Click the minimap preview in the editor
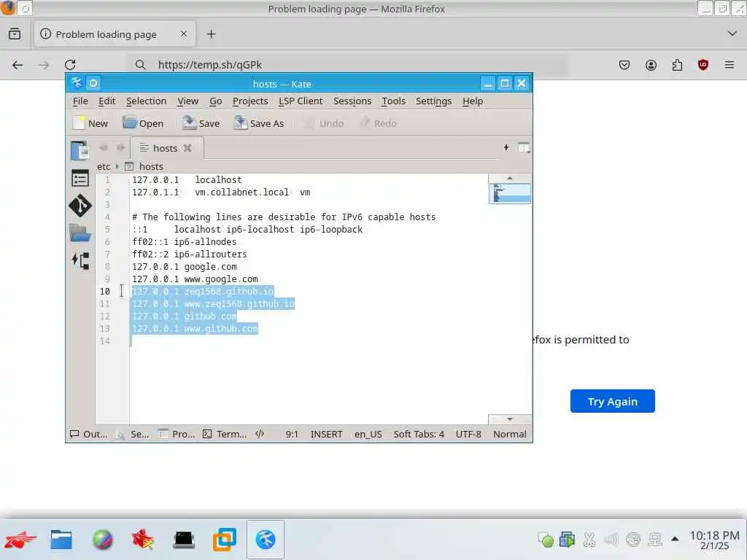747x560 pixels. (510, 193)
